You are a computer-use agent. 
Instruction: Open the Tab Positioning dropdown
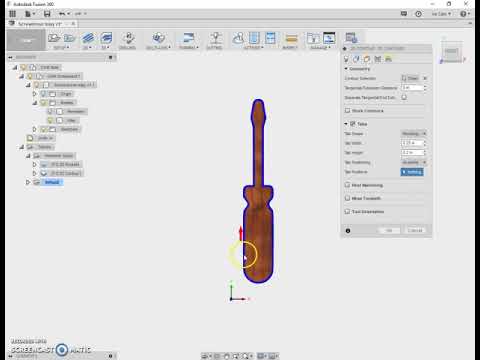point(413,162)
